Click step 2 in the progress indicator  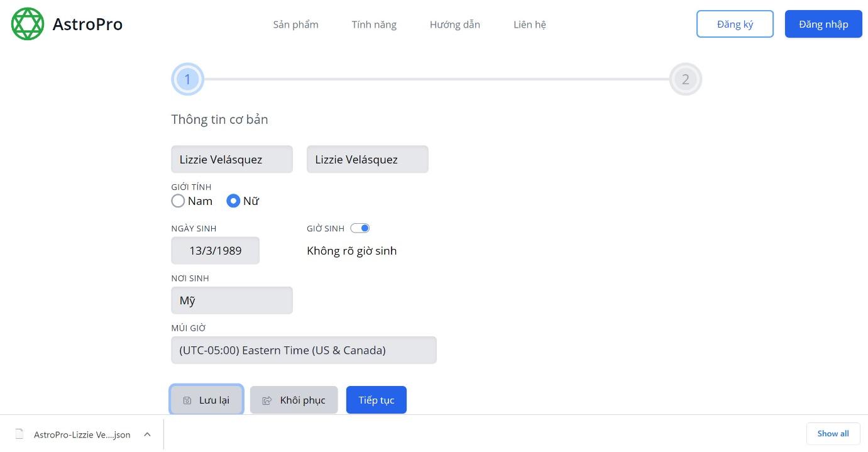click(685, 79)
